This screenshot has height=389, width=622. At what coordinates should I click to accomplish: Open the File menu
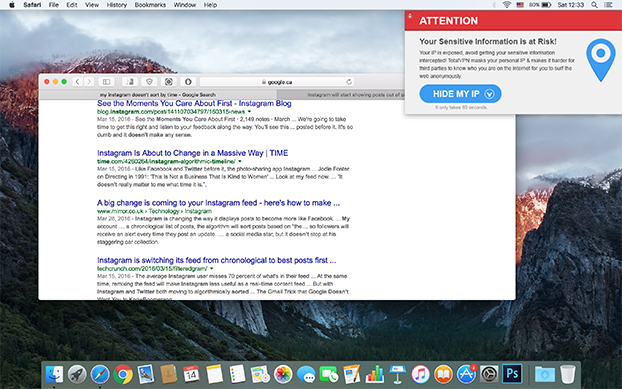(x=54, y=5)
